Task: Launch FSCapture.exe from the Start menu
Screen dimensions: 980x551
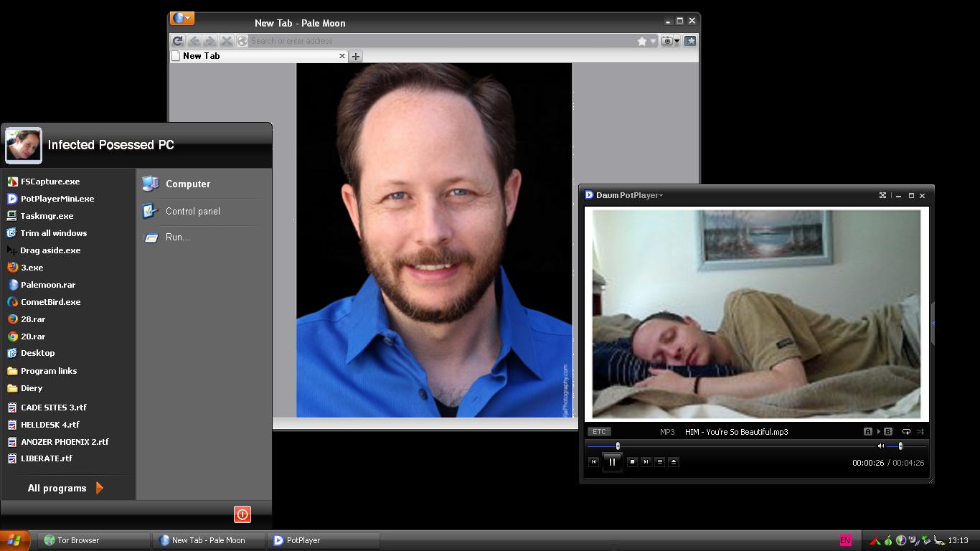Action: coord(69,182)
